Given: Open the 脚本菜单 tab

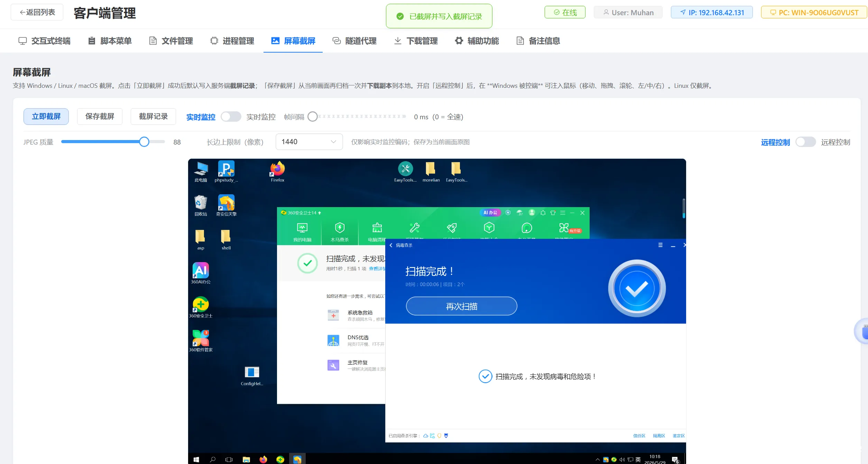Looking at the screenshot, I should pyautogui.click(x=110, y=41).
